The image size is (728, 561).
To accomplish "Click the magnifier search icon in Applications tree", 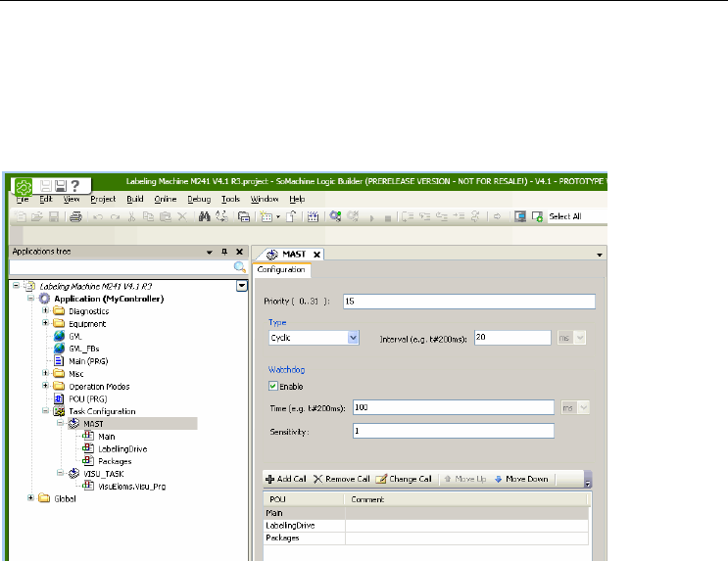I will click(240, 267).
